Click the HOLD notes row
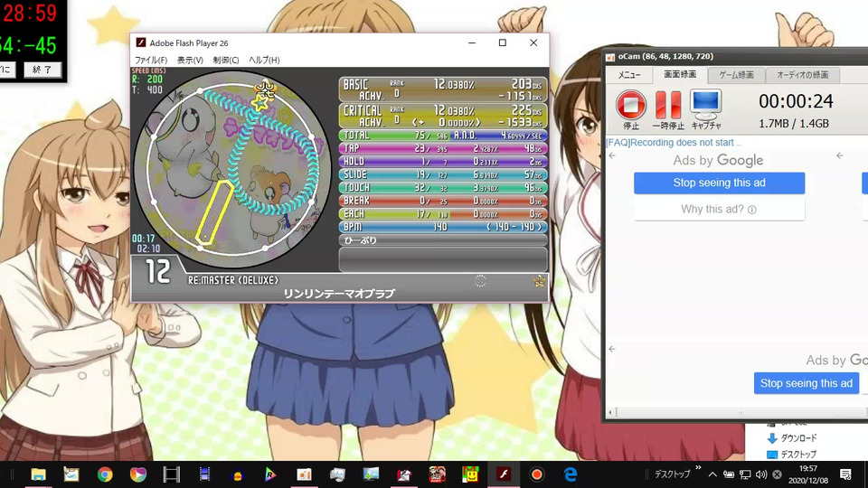 443,162
